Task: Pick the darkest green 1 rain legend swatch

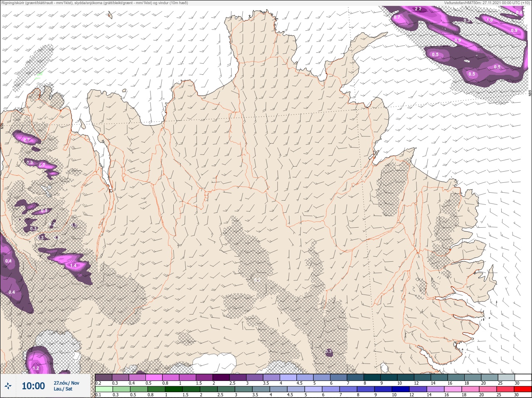Action: (x=174, y=389)
